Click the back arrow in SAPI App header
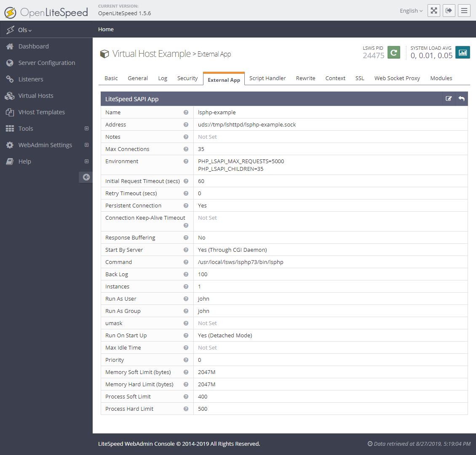The image size is (476, 455). tap(461, 99)
